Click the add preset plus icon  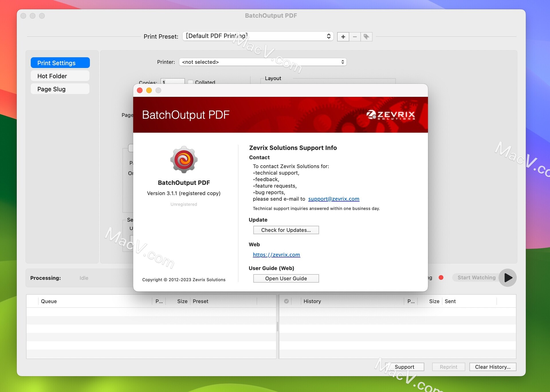coord(343,36)
